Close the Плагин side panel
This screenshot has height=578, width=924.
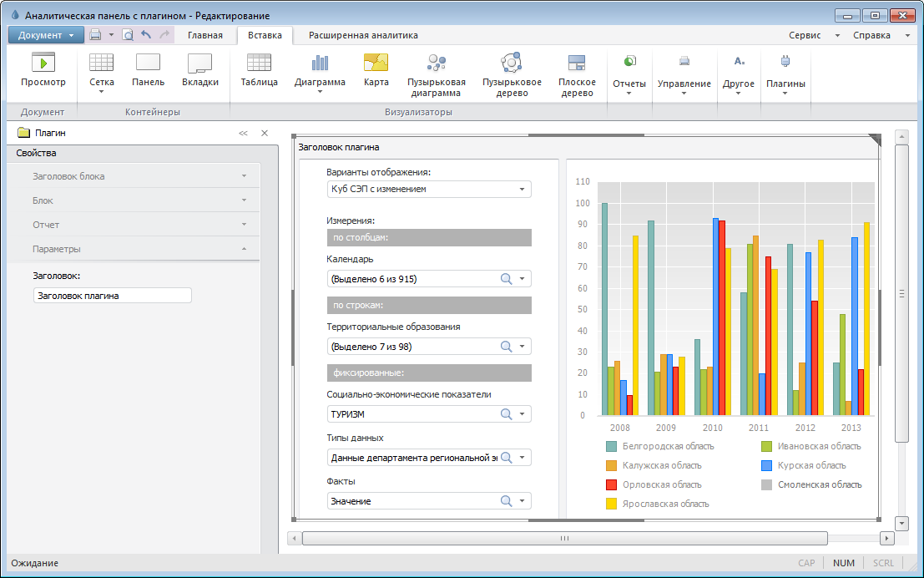pos(265,133)
